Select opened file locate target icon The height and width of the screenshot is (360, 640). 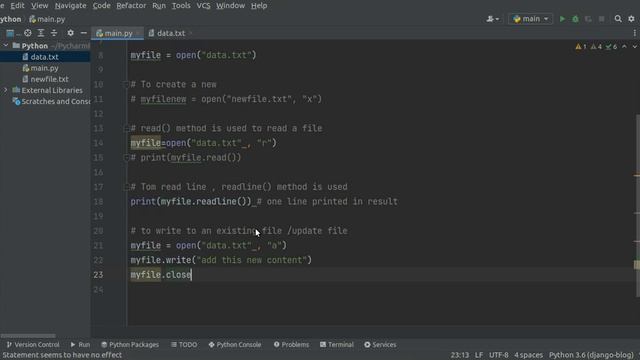click(28, 33)
